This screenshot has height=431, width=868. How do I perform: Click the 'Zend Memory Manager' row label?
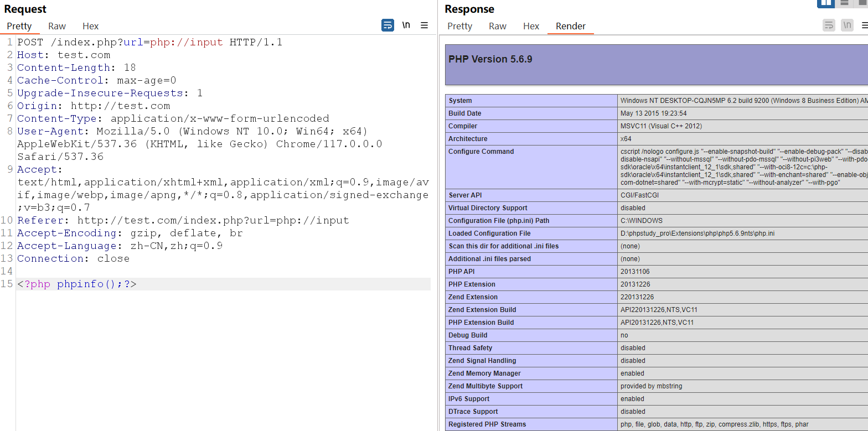point(484,373)
